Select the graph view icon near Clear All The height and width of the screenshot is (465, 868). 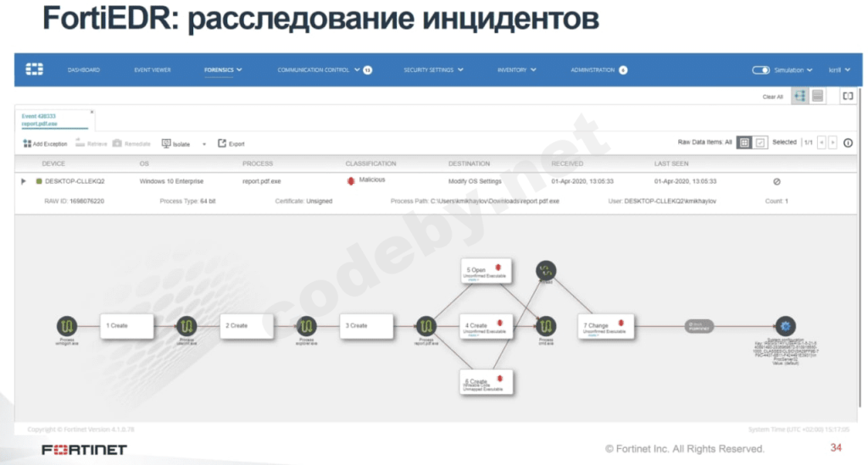(x=800, y=97)
